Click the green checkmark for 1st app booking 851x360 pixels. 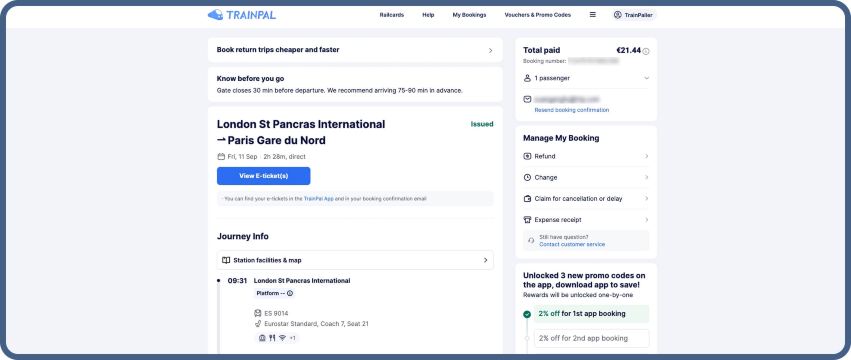coord(527,314)
